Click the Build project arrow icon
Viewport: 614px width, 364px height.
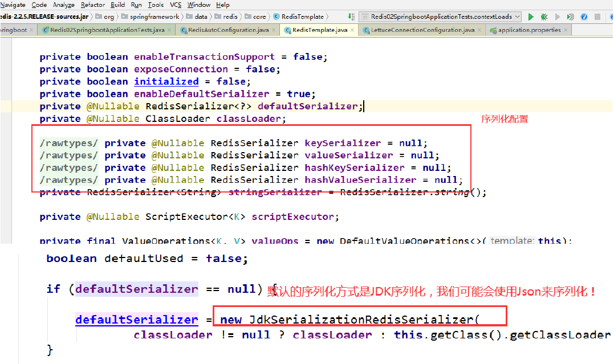point(351,17)
